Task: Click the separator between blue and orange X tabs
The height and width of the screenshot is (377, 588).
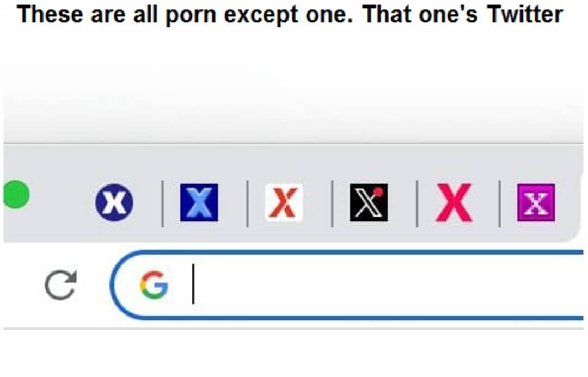Action: [x=247, y=203]
